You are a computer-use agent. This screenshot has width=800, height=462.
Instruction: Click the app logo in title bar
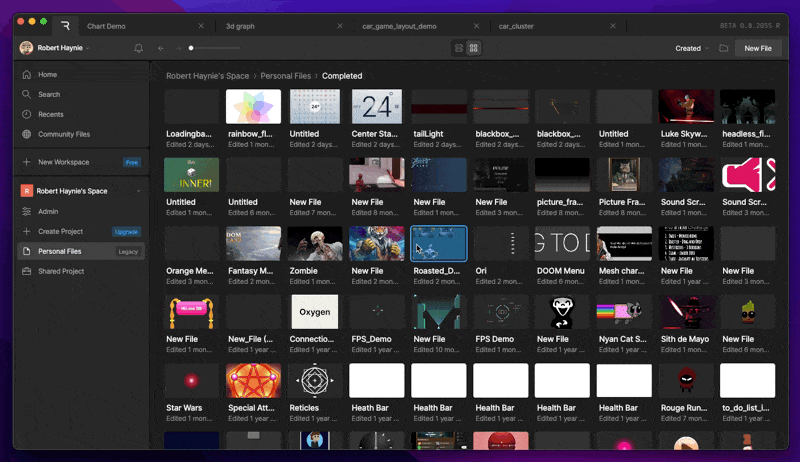[65, 25]
